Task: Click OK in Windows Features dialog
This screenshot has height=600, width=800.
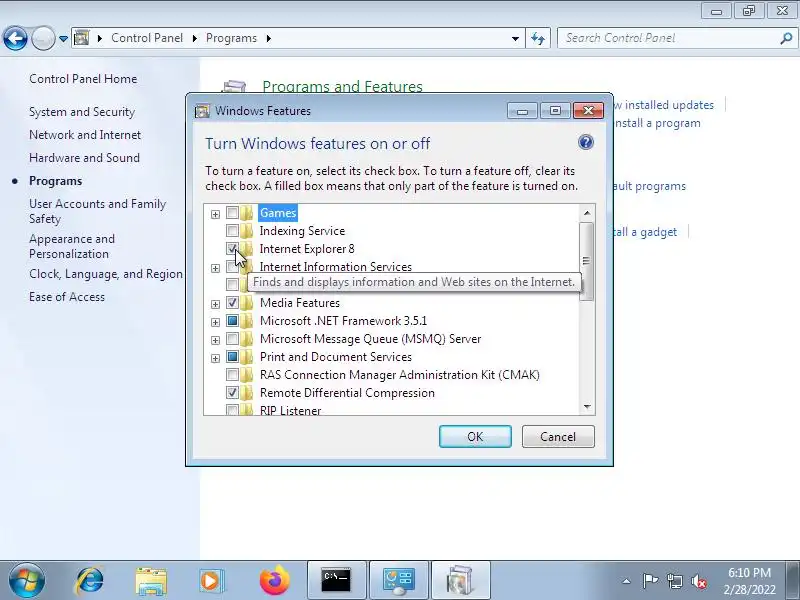Action: tap(475, 437)
